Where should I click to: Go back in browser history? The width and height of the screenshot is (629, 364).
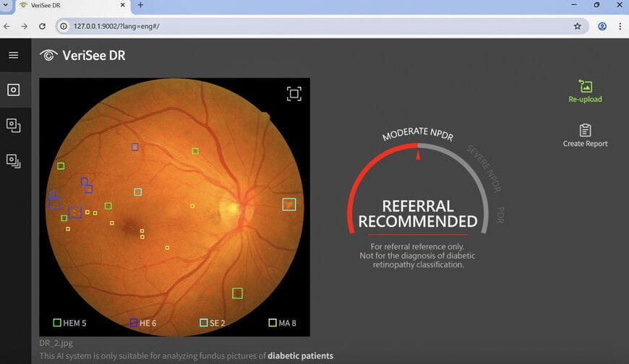point(7,26)
